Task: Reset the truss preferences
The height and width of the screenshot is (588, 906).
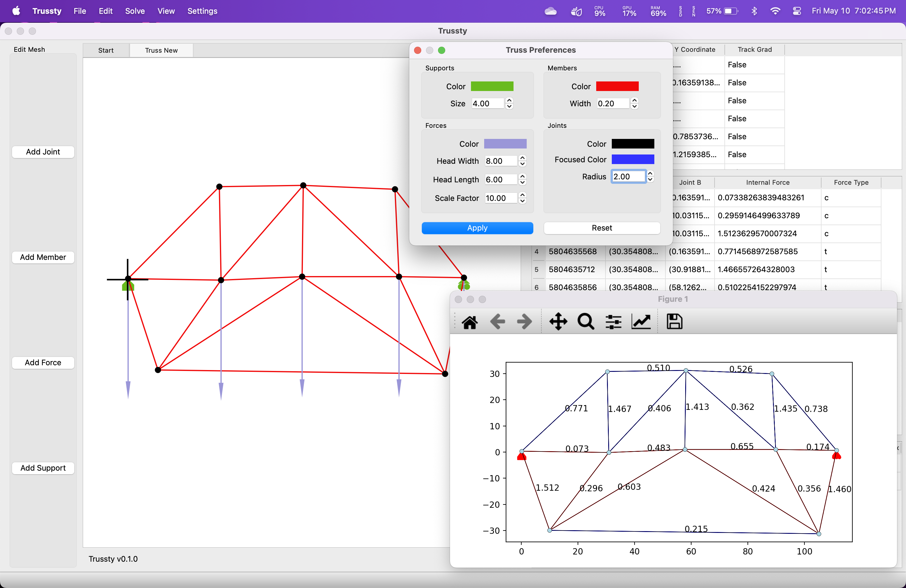Action: [x=602, y=228]
